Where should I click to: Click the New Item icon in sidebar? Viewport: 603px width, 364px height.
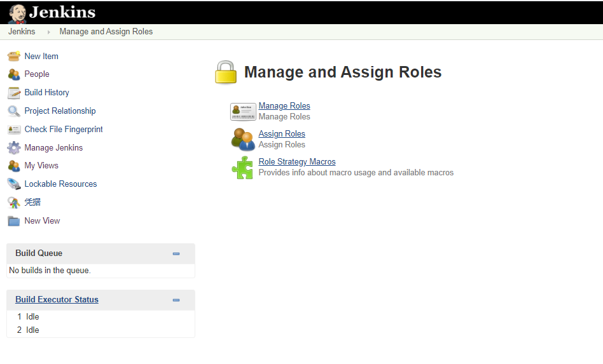14,56
